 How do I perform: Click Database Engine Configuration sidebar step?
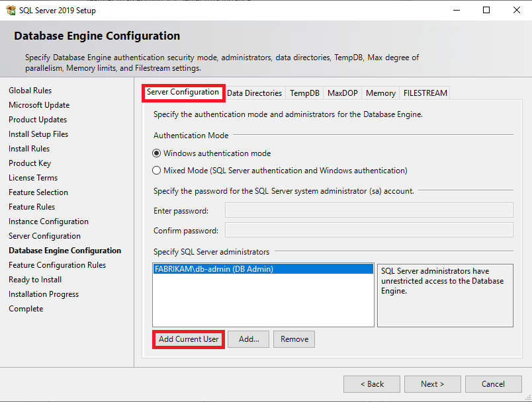[x=65, y=251]
